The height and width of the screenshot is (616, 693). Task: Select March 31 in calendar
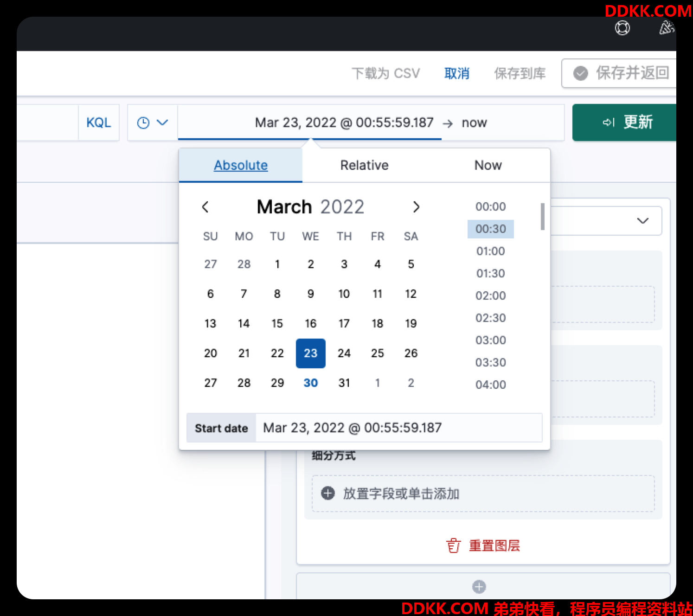[344, 383]
